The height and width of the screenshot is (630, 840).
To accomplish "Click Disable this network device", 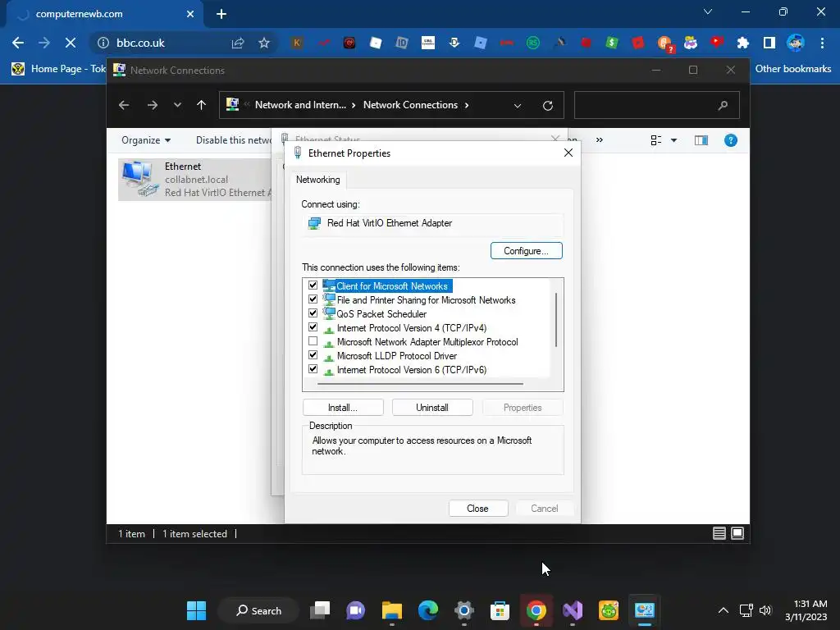I will coord(234,140).
